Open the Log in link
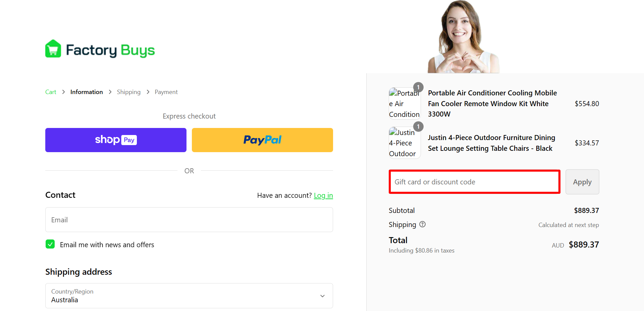 [323, 195]
